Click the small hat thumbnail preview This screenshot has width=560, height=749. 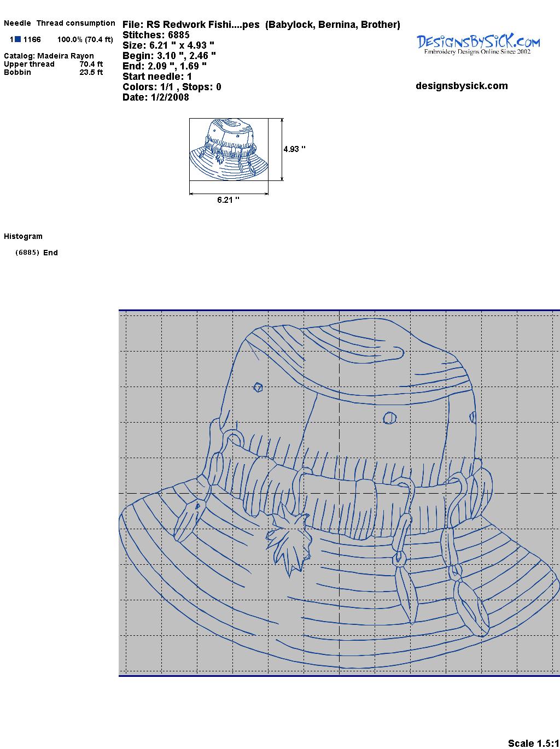pyautogui.click(x=229, y=149)
